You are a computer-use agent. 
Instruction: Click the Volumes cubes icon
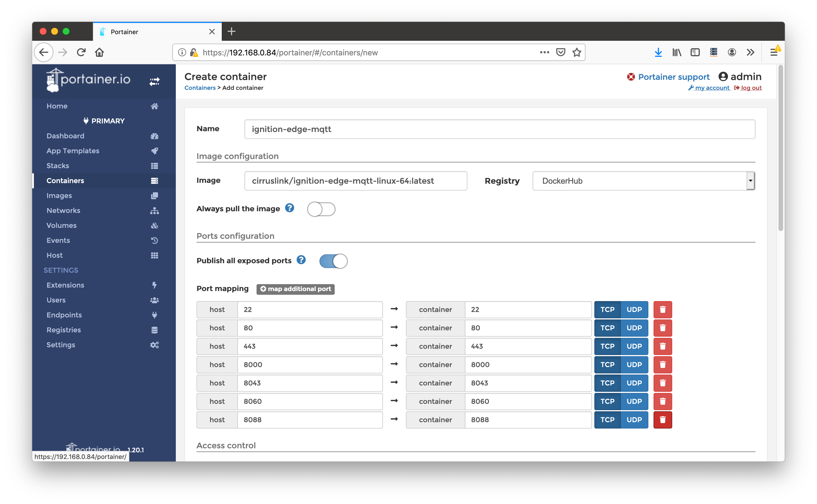tap(154, 226)
